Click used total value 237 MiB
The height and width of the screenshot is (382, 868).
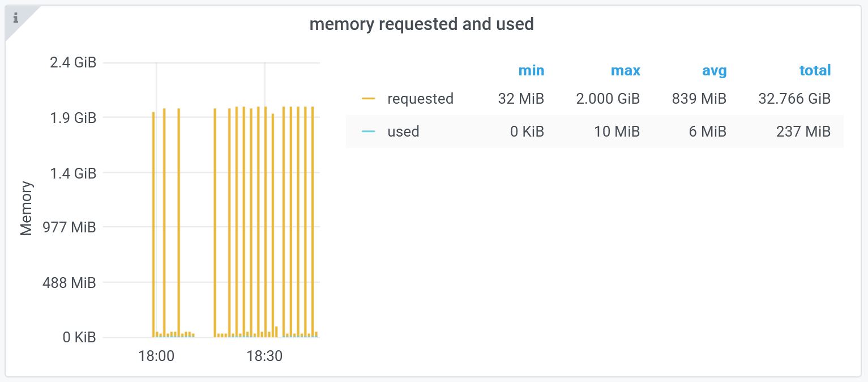[803, 132]
